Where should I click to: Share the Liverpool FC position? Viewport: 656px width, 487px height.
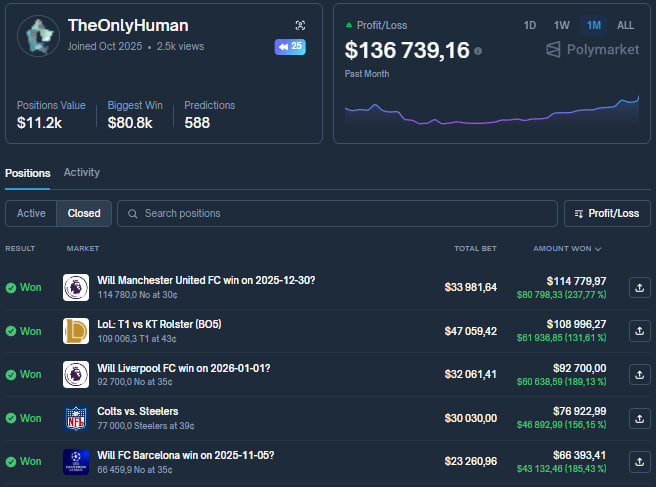(640, 374)
